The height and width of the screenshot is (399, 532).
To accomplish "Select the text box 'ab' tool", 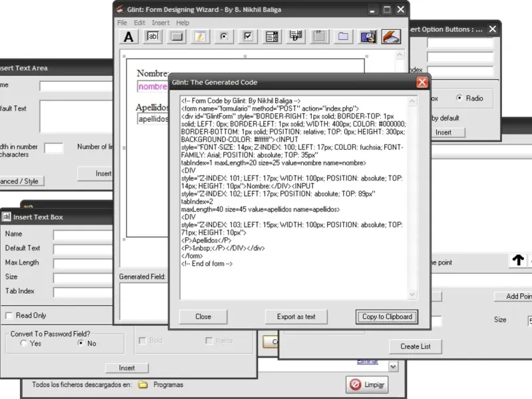I will (153, 37).
